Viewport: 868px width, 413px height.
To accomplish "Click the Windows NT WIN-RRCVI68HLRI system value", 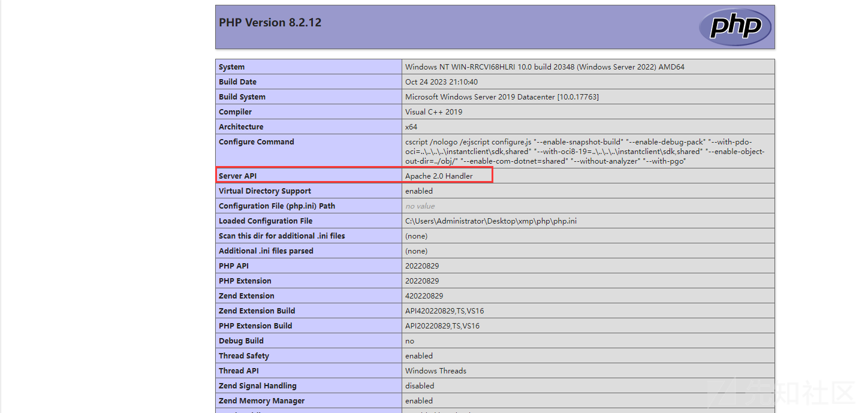I will [x=545, y=67].
